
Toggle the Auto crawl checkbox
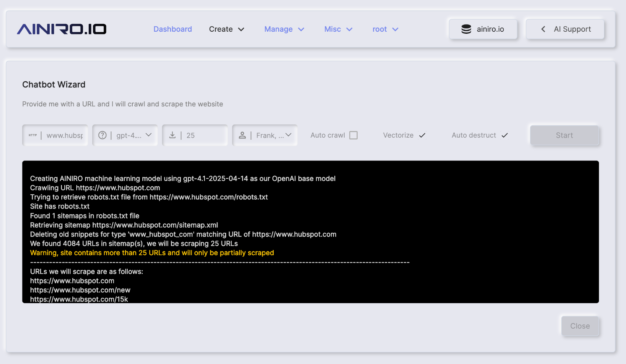tap(353, 135)
